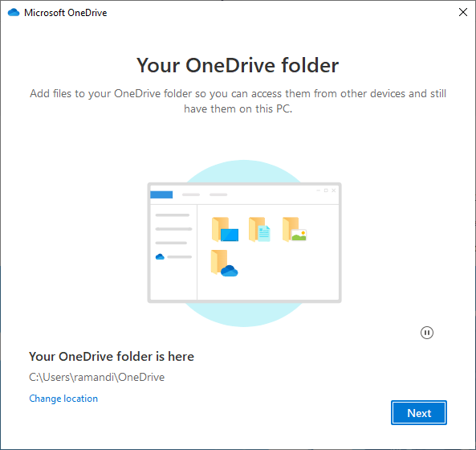Image resolution: width=476 pixels, height=450 pixels.
Task: Click the folder path C:\Users\ramandi\OneDrive
Action: coord(97,377)
